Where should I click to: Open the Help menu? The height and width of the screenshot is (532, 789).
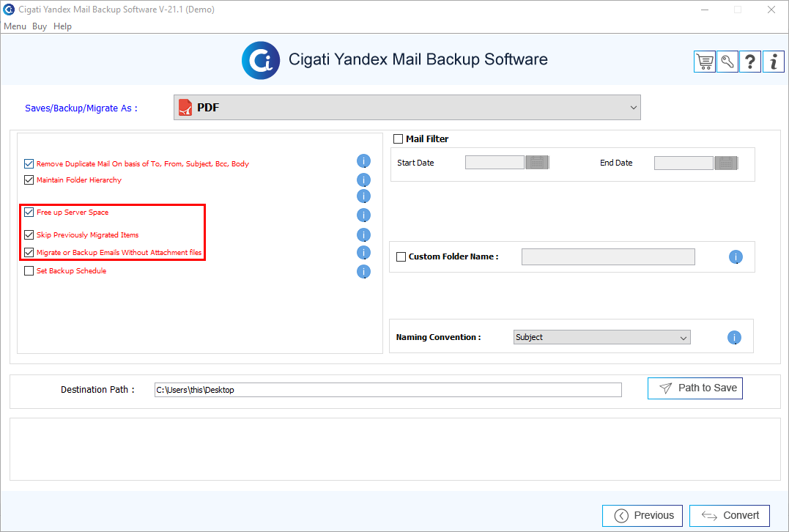pyautogui.click(x=62, y=26)
